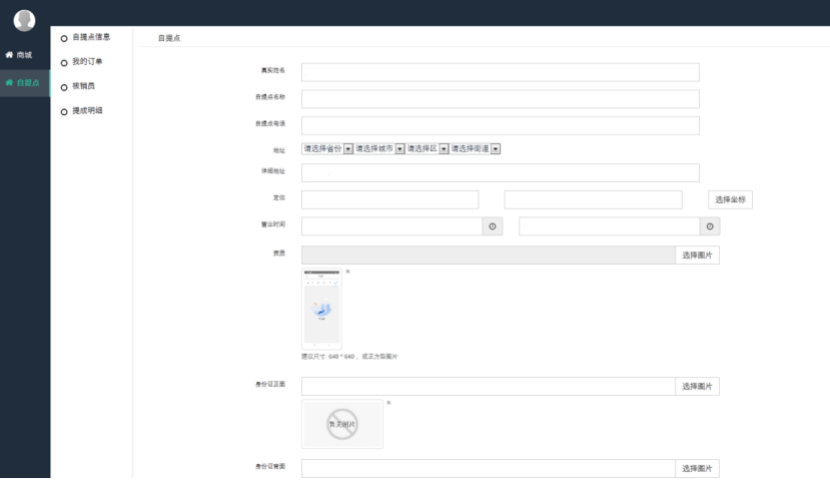Image resolution: width=830 pixels, height=480 pixels.
Task: Open the first 营业时间 clock picker
Action: [x=492, y=227]
